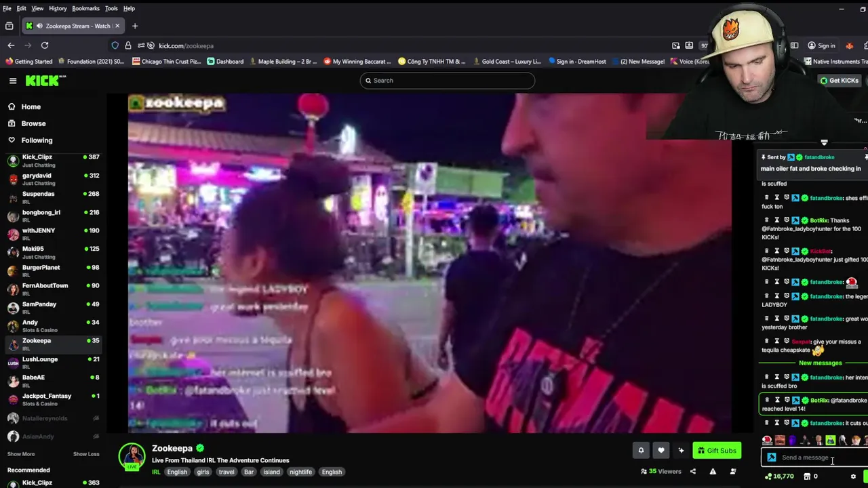Image resolution: width=868 pixels, height=488 pixels.
Task: Open Kick_Clipz channel with 387 viewers
Action: 53,161
